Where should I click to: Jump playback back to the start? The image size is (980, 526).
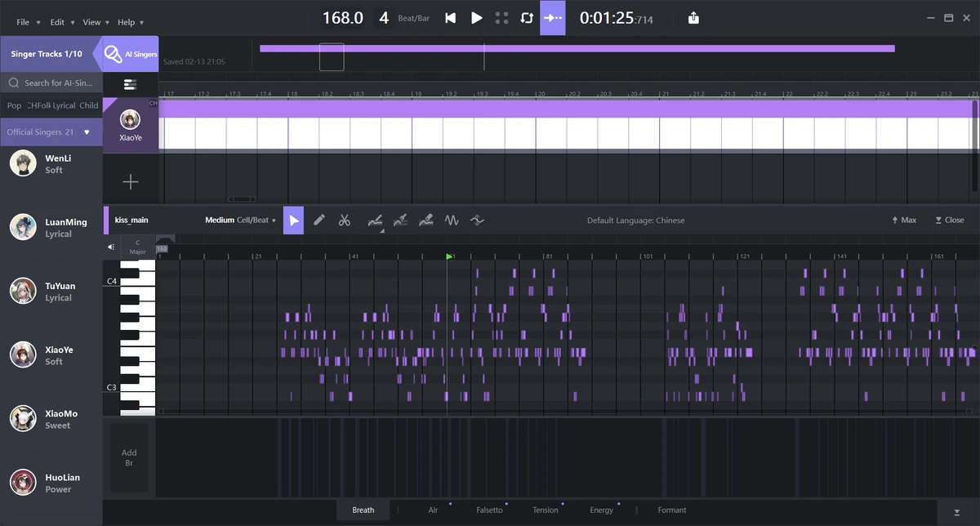point(450,17)
